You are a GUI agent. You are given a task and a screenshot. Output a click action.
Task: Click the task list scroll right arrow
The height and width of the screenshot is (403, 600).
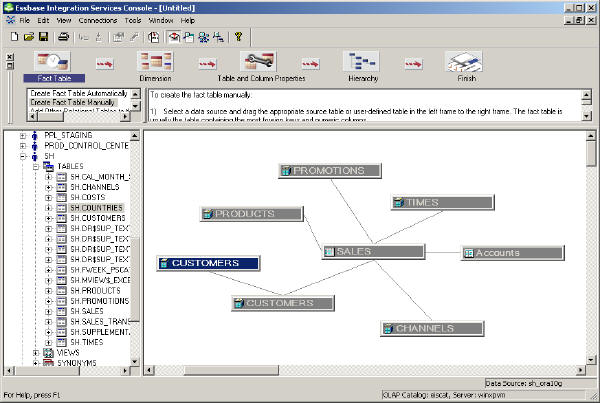click(x=125, y=116)
